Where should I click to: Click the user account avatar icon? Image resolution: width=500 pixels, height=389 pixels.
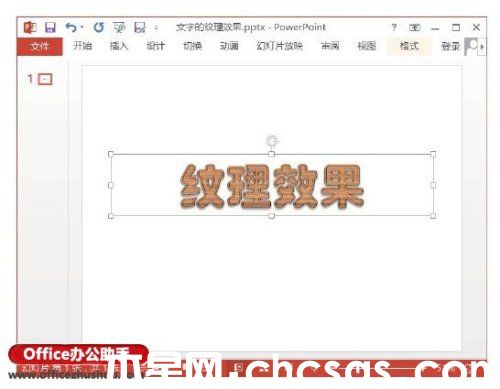(x=471, y=46)
